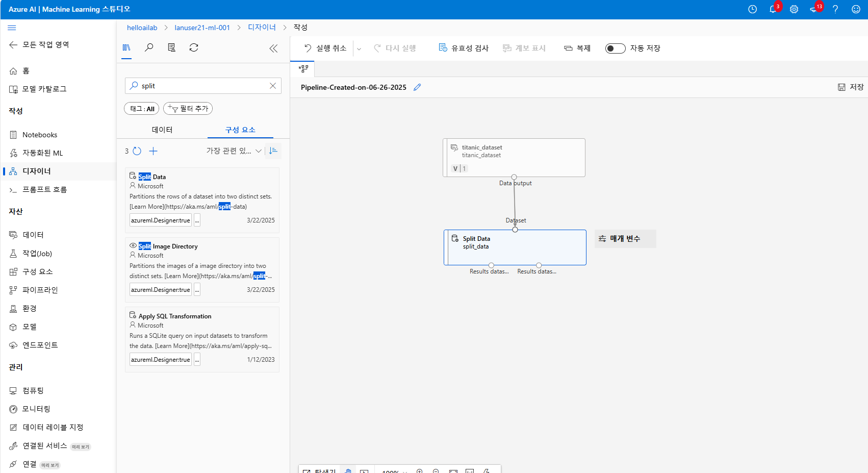Collapse the asset panel with the double chevron
This screenshot has width=868, height=473.
coord(273,48)
